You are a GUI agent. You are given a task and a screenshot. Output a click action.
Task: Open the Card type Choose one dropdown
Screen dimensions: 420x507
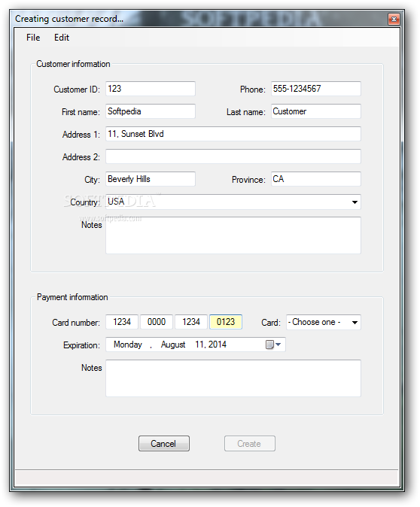click(x=324, y=323)
